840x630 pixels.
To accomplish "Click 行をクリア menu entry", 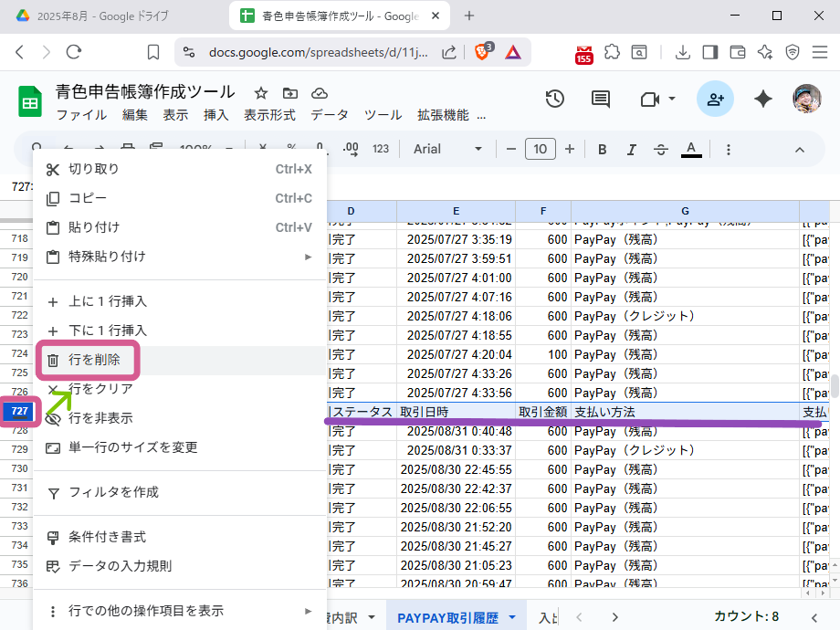I will point(100,389).
